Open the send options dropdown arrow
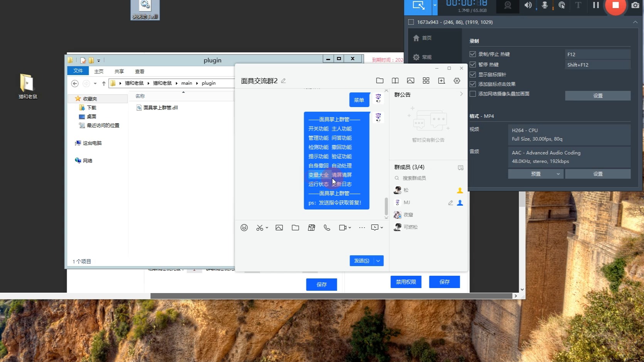644x362 pixels. [378, 261]
